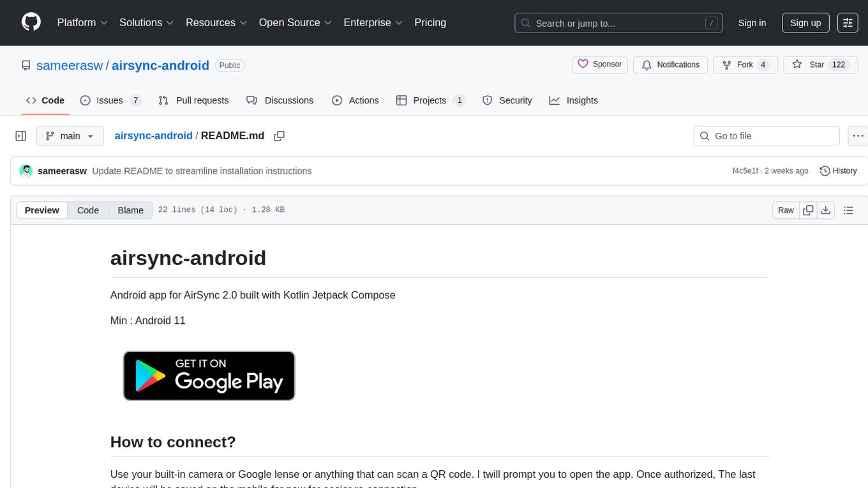Copy the file path icon
Image resolution: width=868 pixels, height=488 pixels.
pyautogui.click(x=279, y=135)
